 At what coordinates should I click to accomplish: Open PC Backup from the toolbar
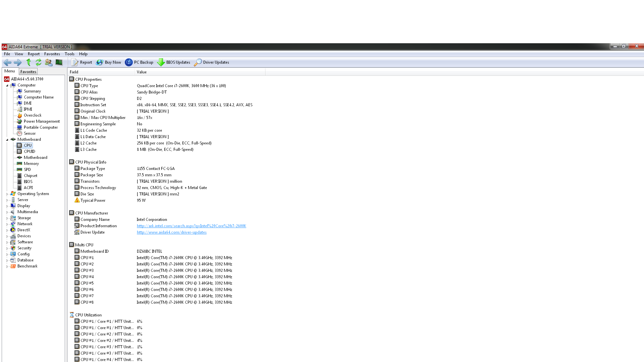click(139, 62)
